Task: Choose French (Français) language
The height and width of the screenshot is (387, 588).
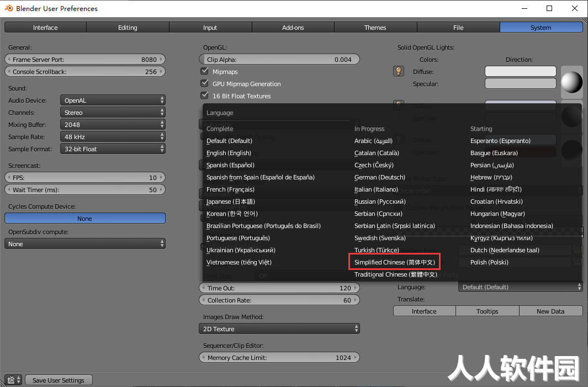Action: (230, 189)
